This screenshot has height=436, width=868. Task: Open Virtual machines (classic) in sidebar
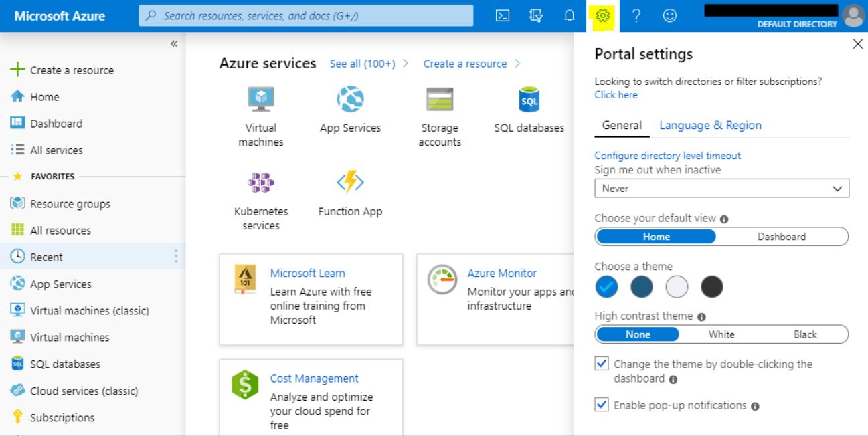pyautogui.click(x=80, y=311)
